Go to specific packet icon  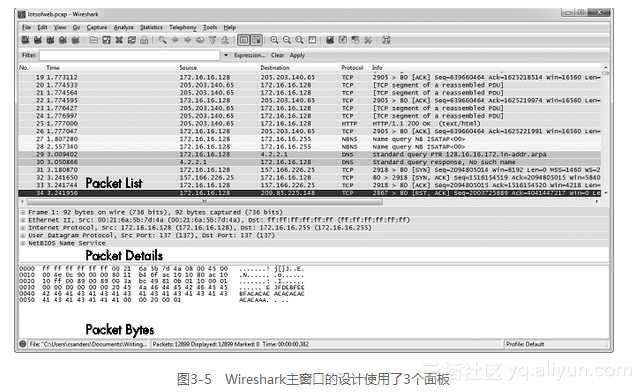(x=200, y=40)
